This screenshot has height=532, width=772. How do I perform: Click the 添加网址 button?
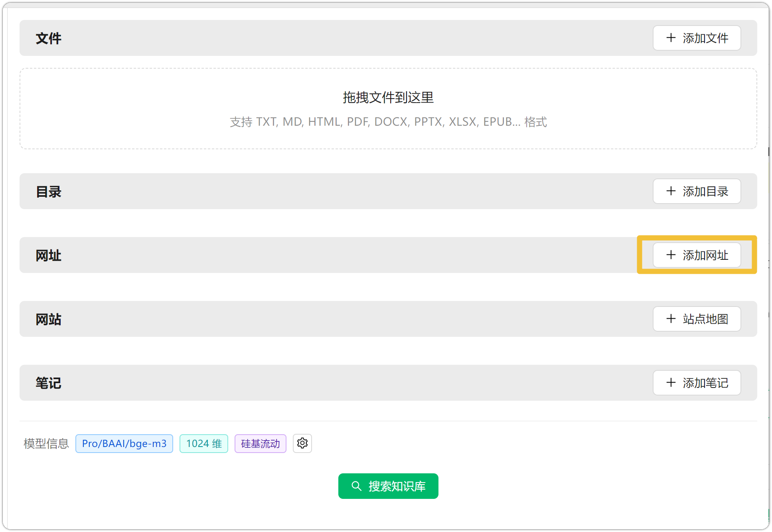pyautogui.click(x=697, y=255)
